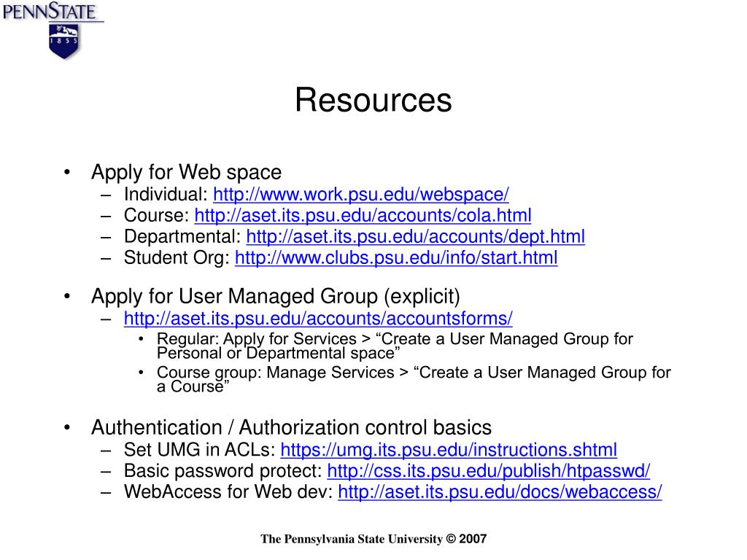Click the 'Regular: Apply for Services' bullet text
The height and width of the screenshot is (560, 747).
395,346
